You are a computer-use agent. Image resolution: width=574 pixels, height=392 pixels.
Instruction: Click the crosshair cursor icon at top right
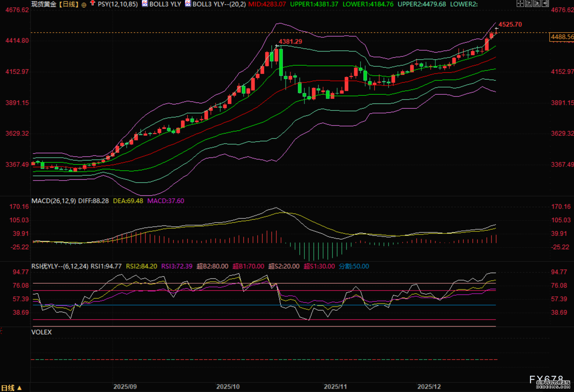(x=520, y=4)
